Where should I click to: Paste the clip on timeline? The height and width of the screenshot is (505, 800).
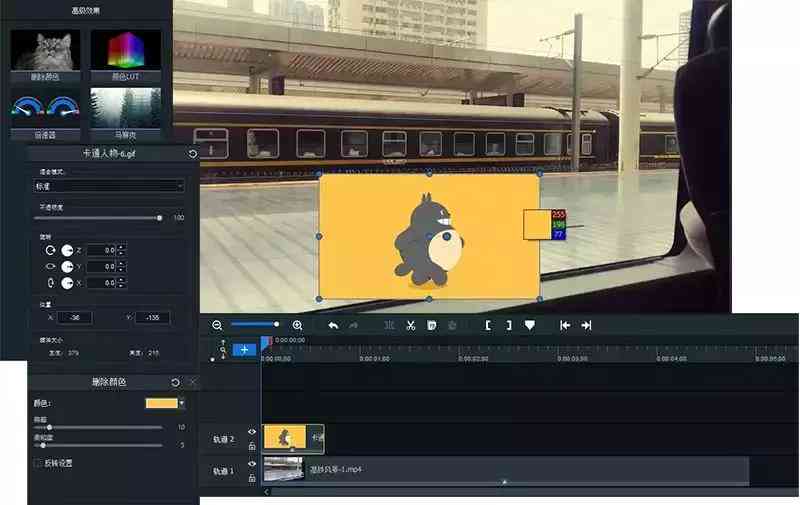(x=452, y=325)
